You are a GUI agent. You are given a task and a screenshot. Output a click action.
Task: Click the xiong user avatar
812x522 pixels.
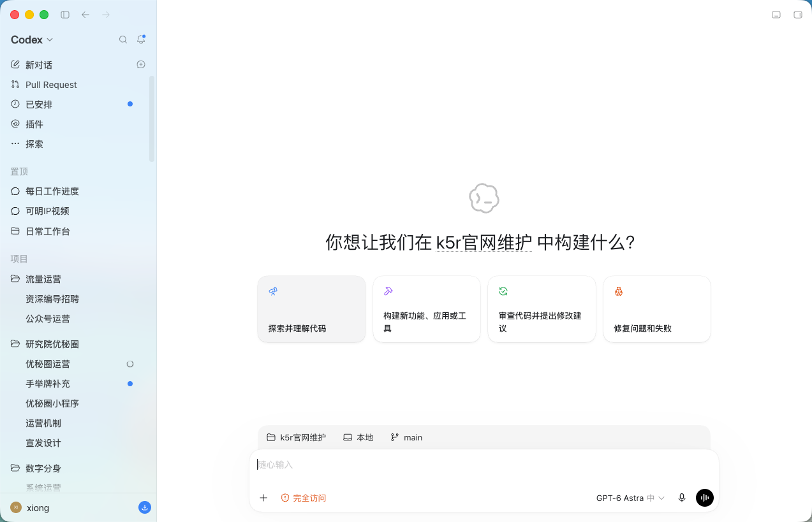click(16, 507)
